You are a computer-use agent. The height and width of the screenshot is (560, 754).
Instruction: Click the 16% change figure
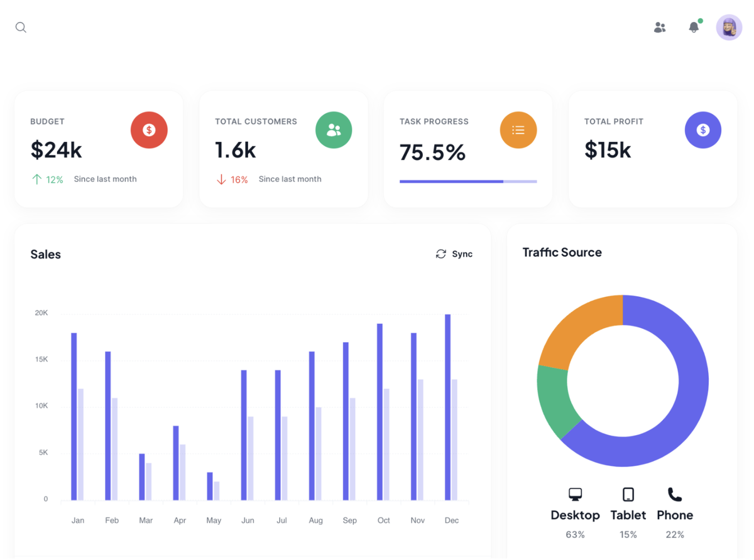tap(239, 180)
